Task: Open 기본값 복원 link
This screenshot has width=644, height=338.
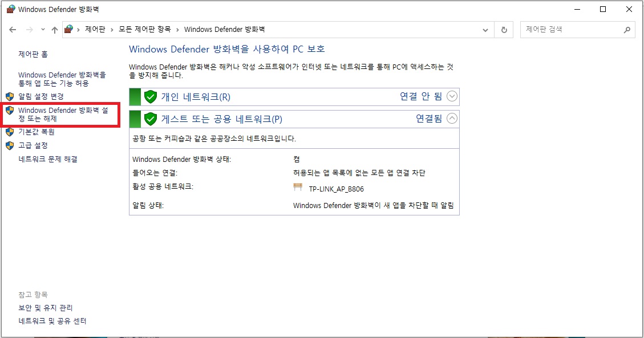Action: pos(37,132)
